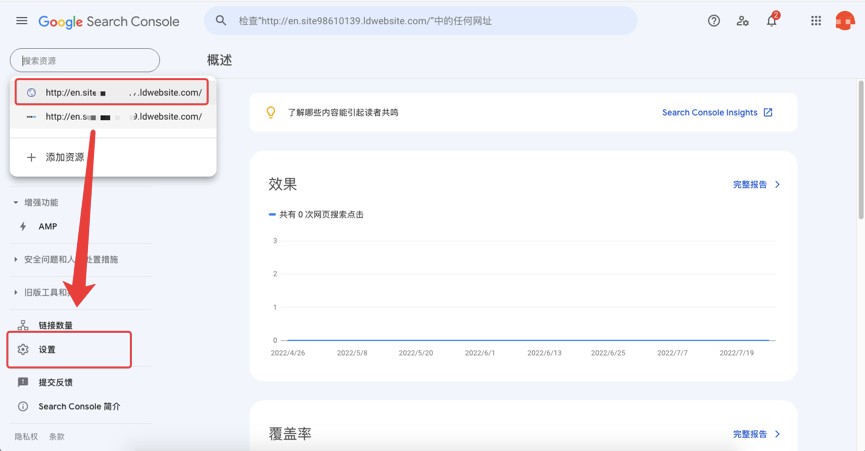Click the 2022/7/19 date label on chart
Viewport: 865px width, 451px height.
pyautogui.click(x=736, y=353)
